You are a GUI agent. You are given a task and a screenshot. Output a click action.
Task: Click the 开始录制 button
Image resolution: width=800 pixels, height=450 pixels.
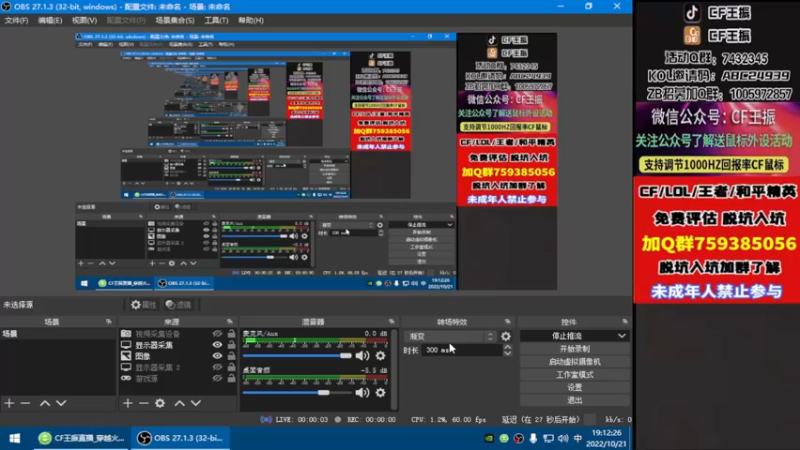pos(574,349)
